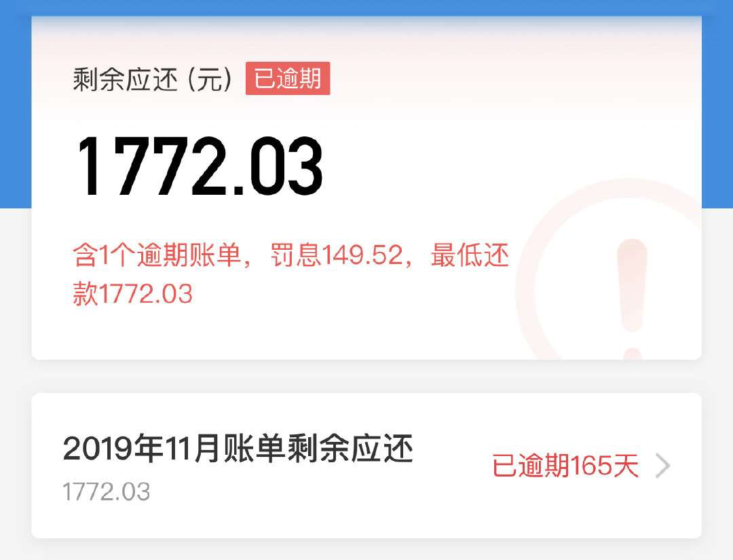Viewport: 733px width, 560px height.
Task: Tap the 款1772.03 second line of red notice
Action: [x=133, y=294]
